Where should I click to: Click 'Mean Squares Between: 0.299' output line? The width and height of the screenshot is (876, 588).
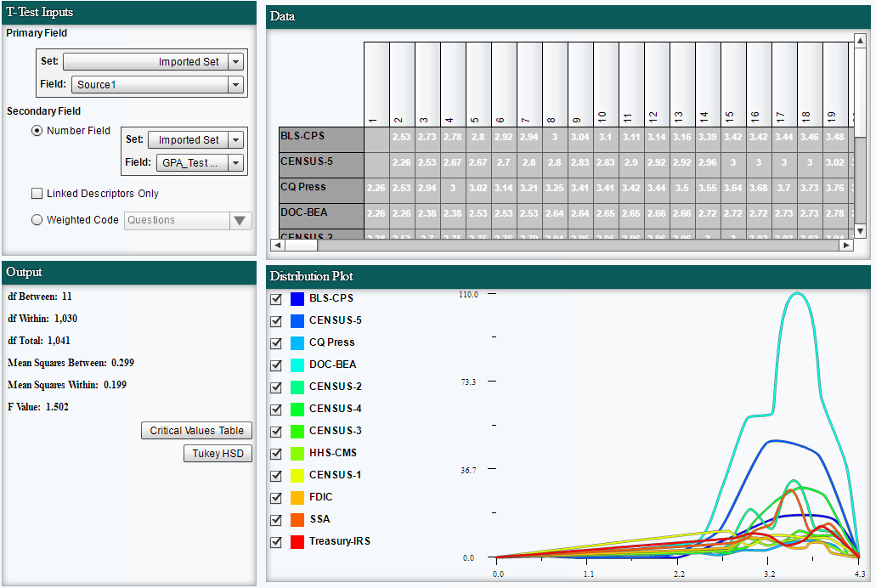point(71,363)
